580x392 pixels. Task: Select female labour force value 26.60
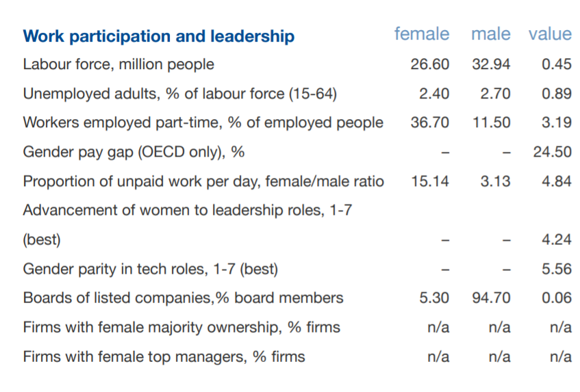click(430, 64)
